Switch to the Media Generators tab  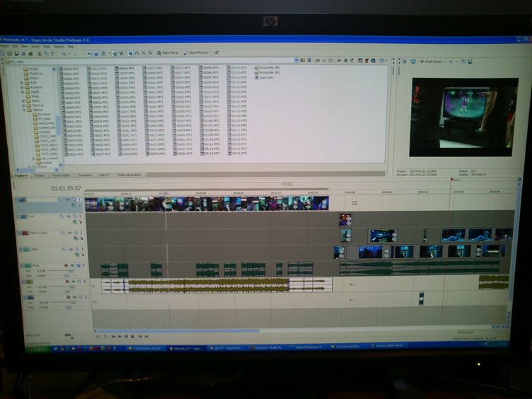click(x=129, y=175)
